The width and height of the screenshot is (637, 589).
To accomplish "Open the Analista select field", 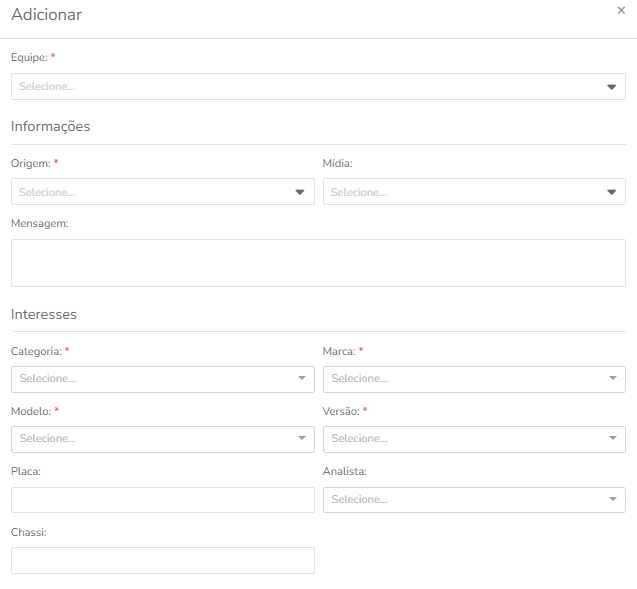I will 474,500.
